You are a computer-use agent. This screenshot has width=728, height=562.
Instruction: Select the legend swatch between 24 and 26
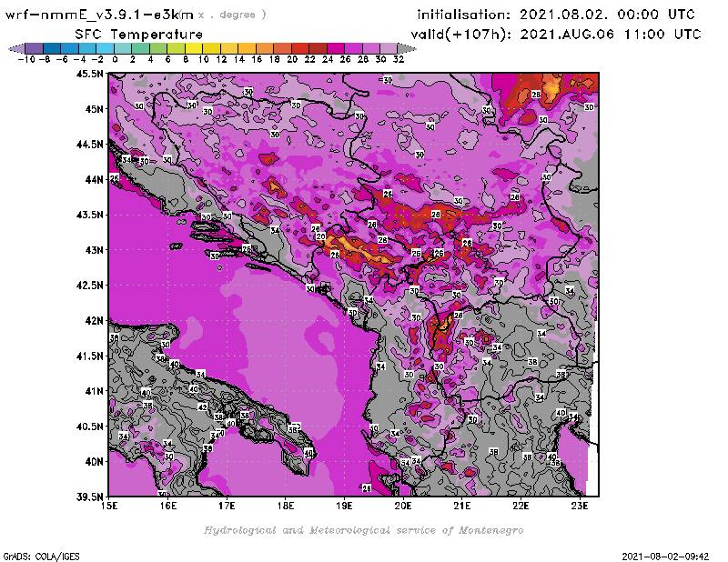tap(335, 48)
